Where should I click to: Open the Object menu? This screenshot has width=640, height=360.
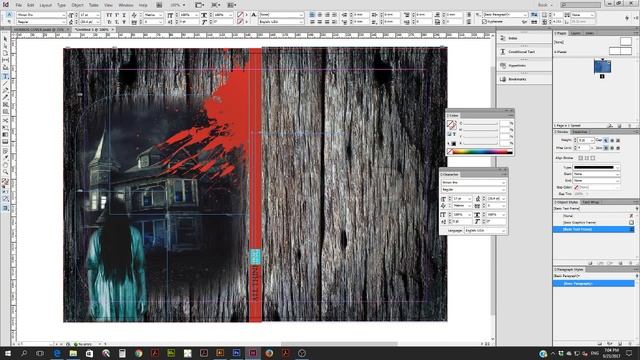coord(77,5)
